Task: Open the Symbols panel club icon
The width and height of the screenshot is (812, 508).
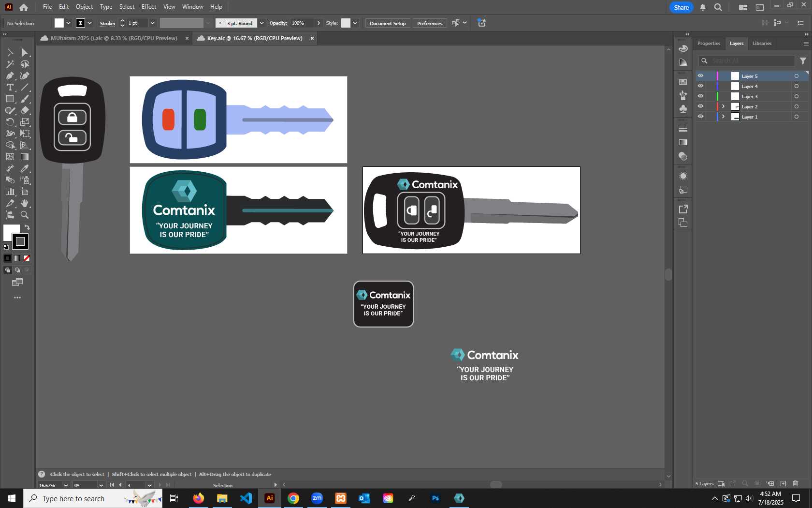Action: point(683,109)
